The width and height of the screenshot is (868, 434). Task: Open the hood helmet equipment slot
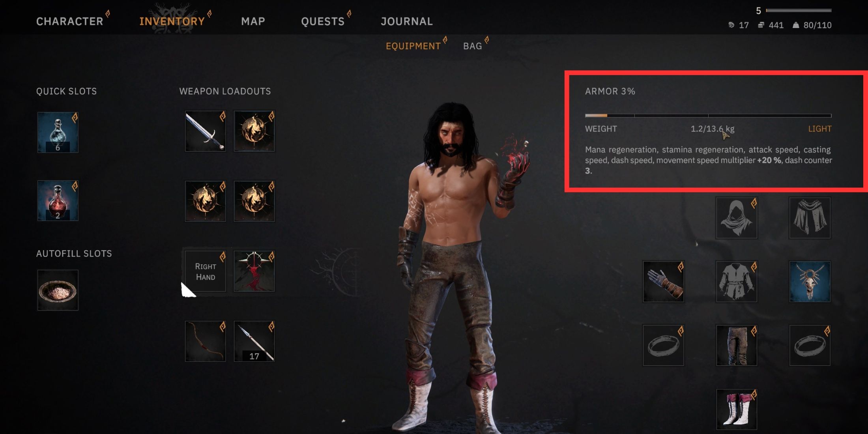click(737, 218)
